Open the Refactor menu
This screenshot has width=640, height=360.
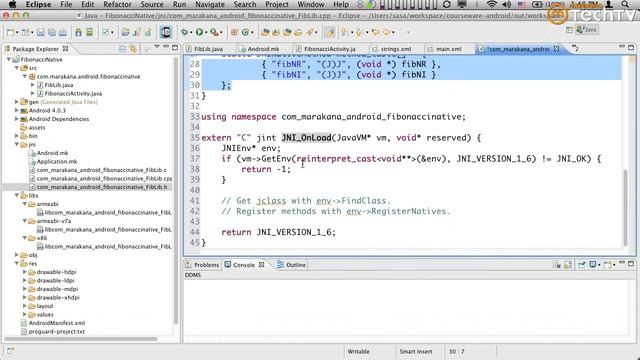[x=117, y=4]
